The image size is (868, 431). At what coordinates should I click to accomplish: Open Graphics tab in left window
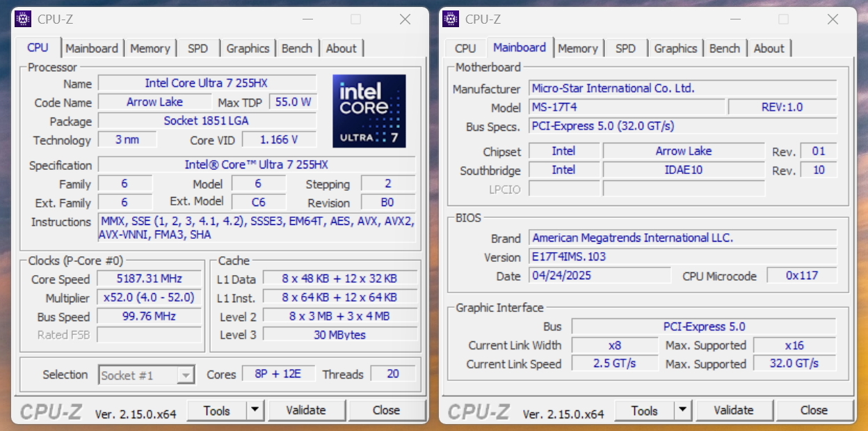click(248, 49)
